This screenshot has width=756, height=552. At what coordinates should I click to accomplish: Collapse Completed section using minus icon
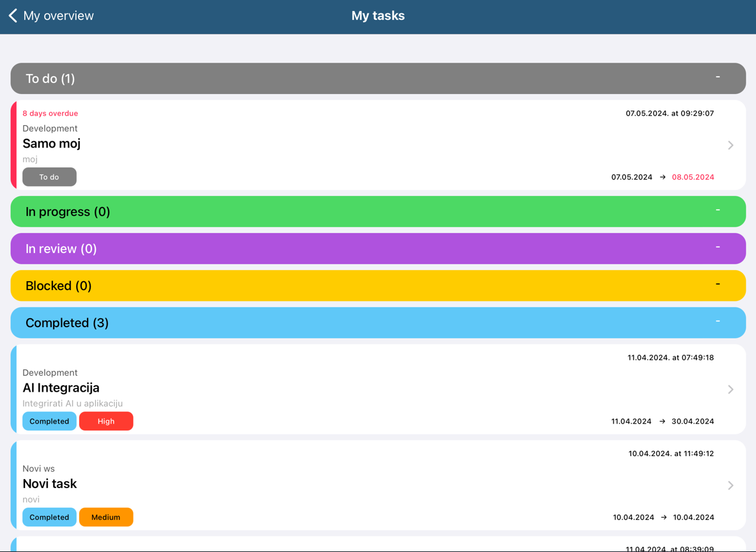[x=718, y=321]
